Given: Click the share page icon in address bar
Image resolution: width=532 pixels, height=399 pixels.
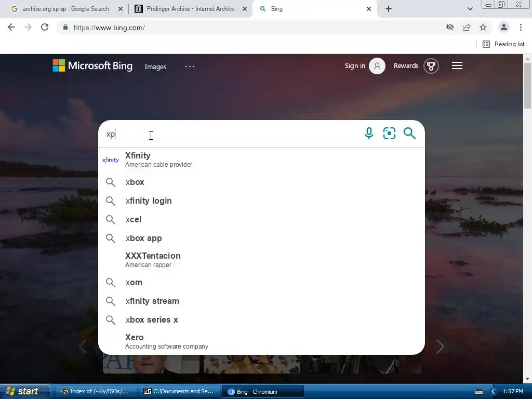Looking at the screenshot, I should click(x=467, y=27).
